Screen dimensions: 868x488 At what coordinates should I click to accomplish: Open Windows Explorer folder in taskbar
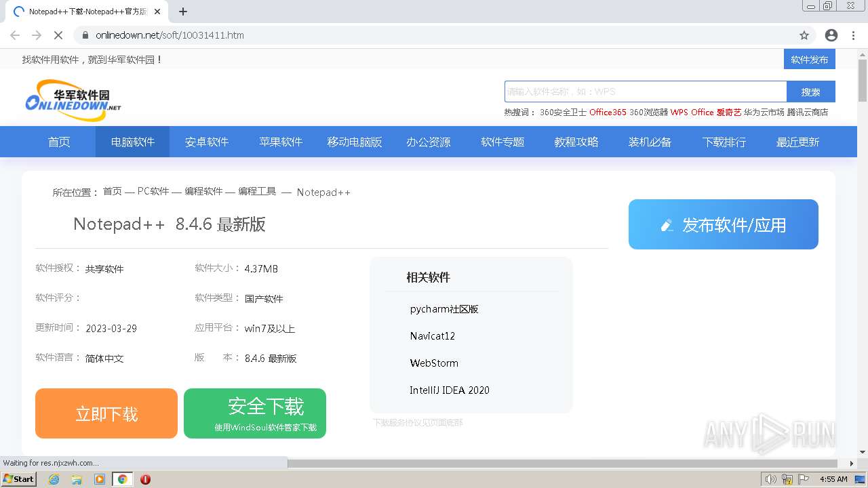tap(77, 479)
